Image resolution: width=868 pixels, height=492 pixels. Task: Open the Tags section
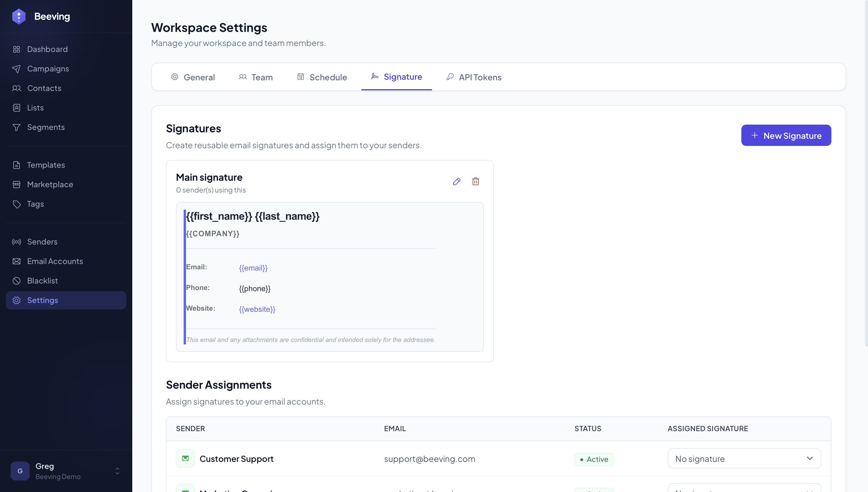(35, 204)
